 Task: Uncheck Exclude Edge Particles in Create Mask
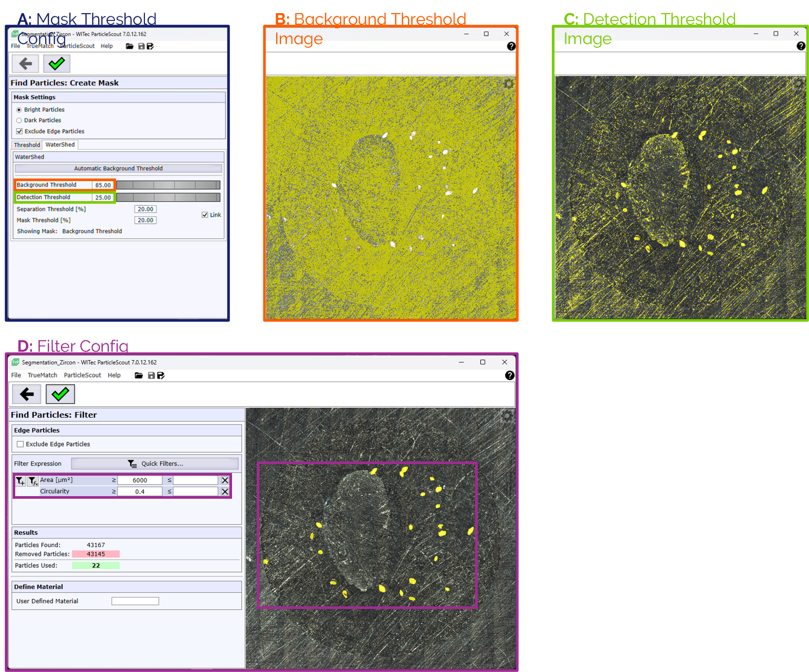point(19,131)
